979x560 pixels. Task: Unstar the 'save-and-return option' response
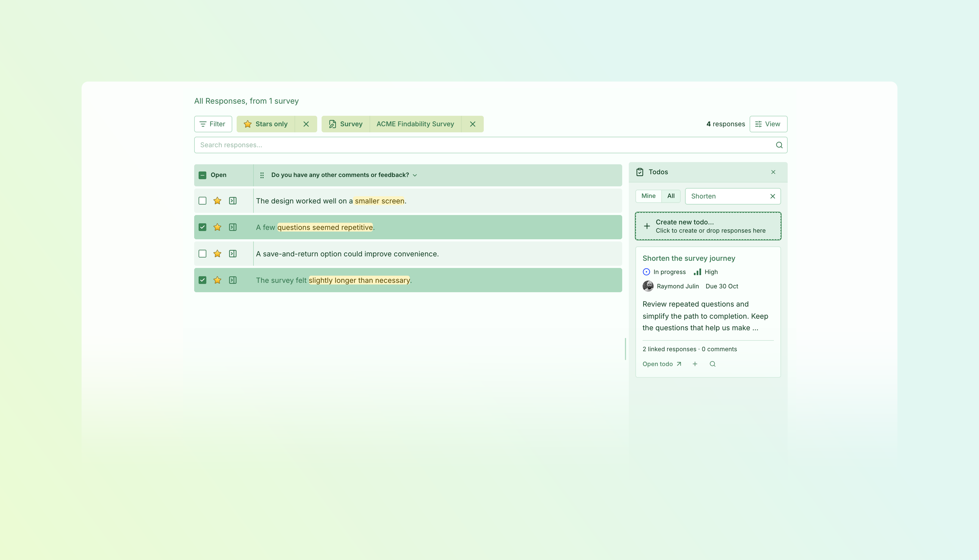[217, 254]
